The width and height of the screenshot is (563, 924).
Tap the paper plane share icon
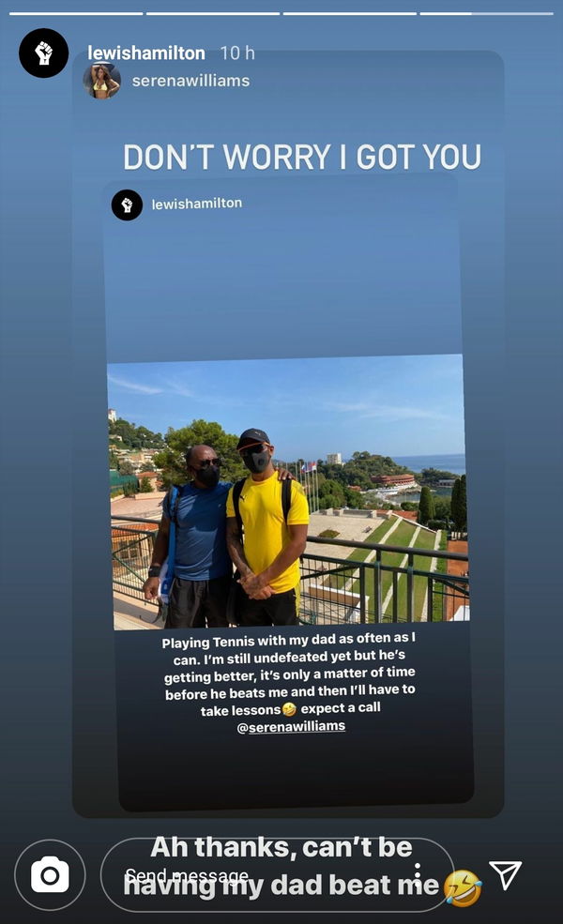tap(505, 874)
